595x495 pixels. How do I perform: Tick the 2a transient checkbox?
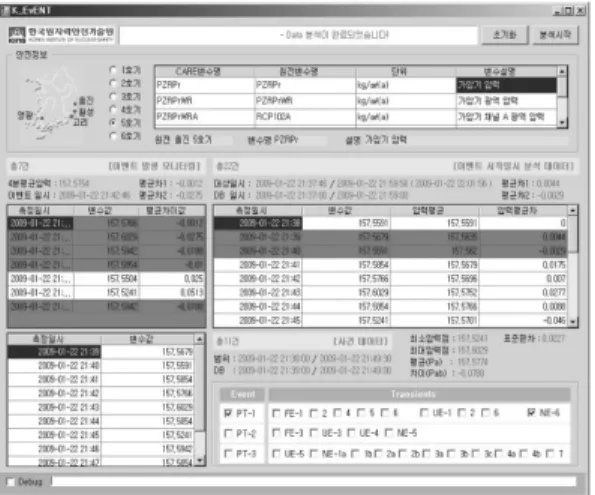coord(378,453)
